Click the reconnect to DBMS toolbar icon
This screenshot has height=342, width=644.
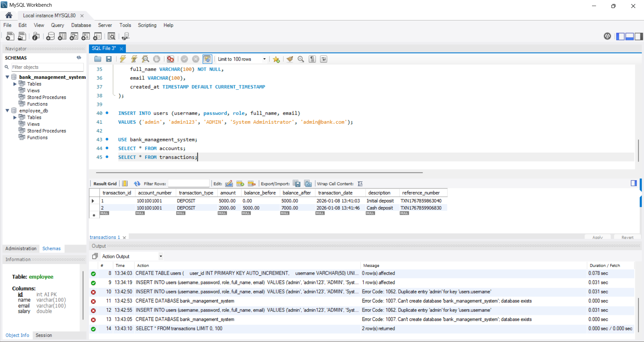point(125,36)
